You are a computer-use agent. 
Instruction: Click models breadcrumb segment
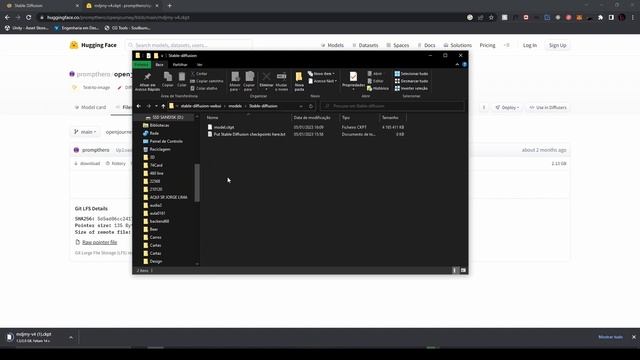tap(235, 106)
